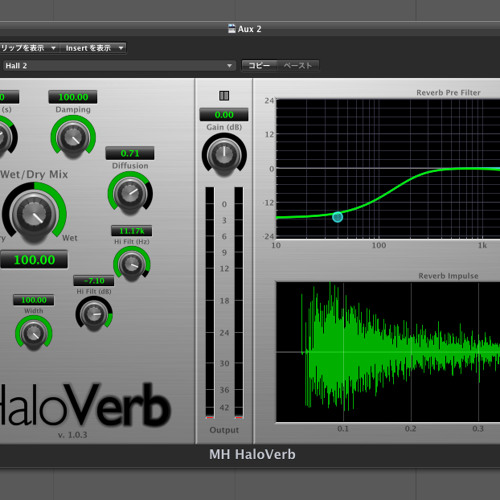Click the コピー button
Image resolution: width=500 pixels, height=500 pixels.
(259, 65)
